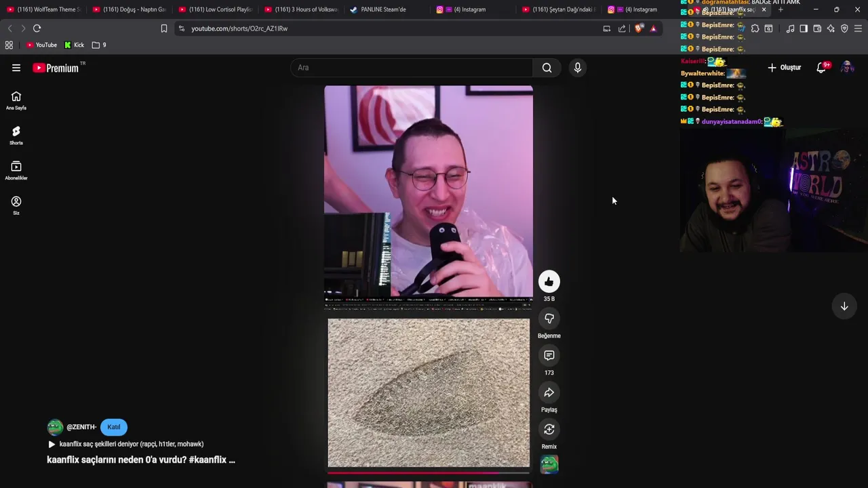Screen dimensions: 868x488
Task: Open the @ZENITH- channel link
Action: point(81,427)
